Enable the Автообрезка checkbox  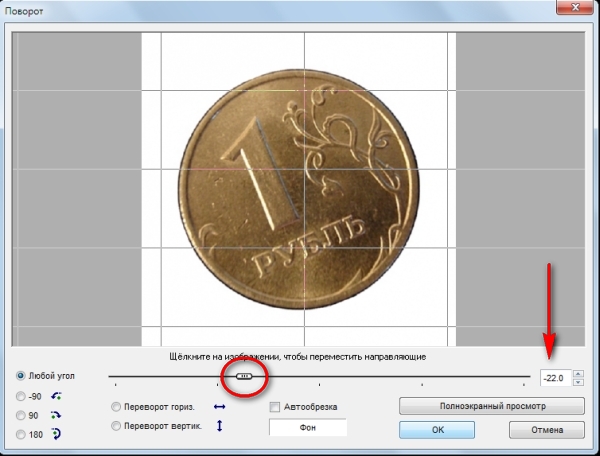coord(275,407)
